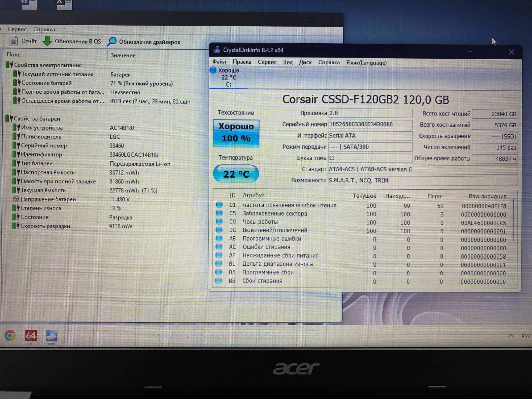This screenshot has height=399, width=532.
Task: Click the Атрибут column header in SMART table
Action: [x=253, y=195]
